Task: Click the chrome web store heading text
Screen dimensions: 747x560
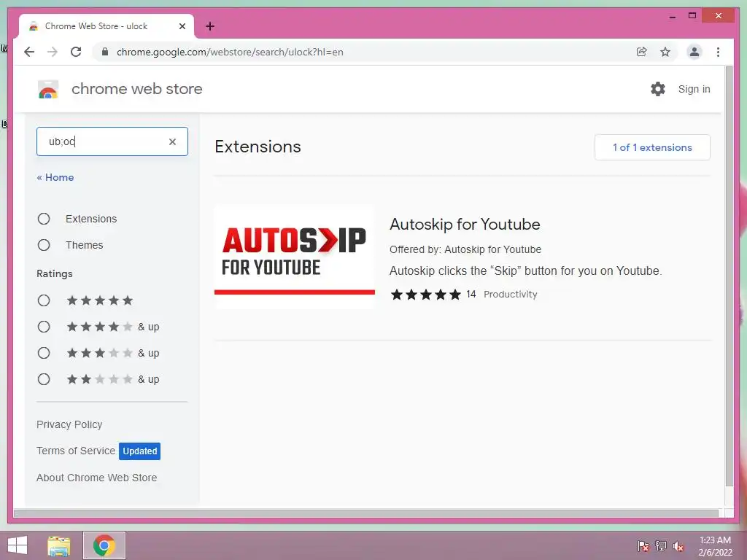Action: click(136, 89)
